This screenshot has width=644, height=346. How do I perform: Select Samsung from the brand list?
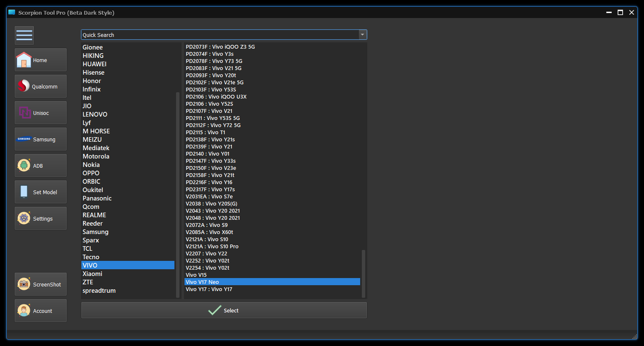[96, 232]
